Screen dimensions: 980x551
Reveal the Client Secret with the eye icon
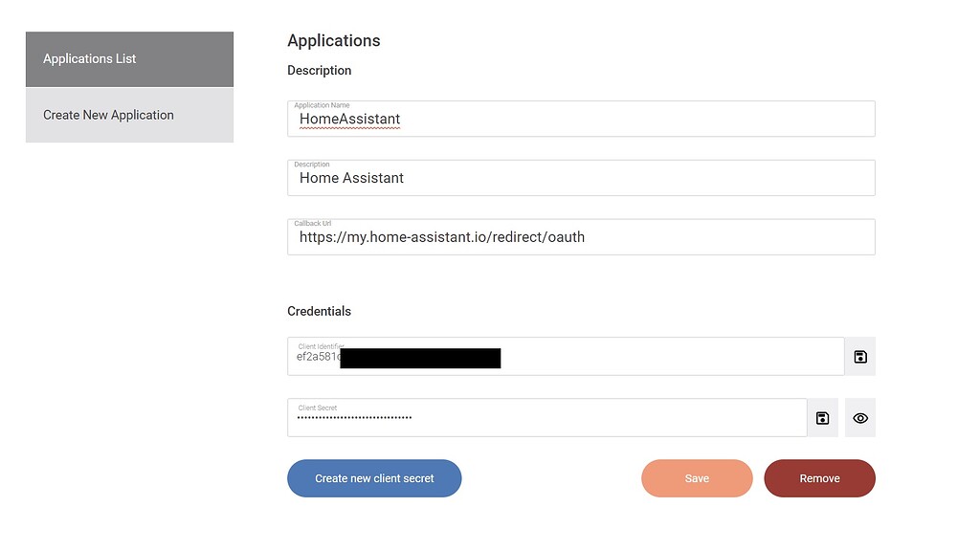859,417
